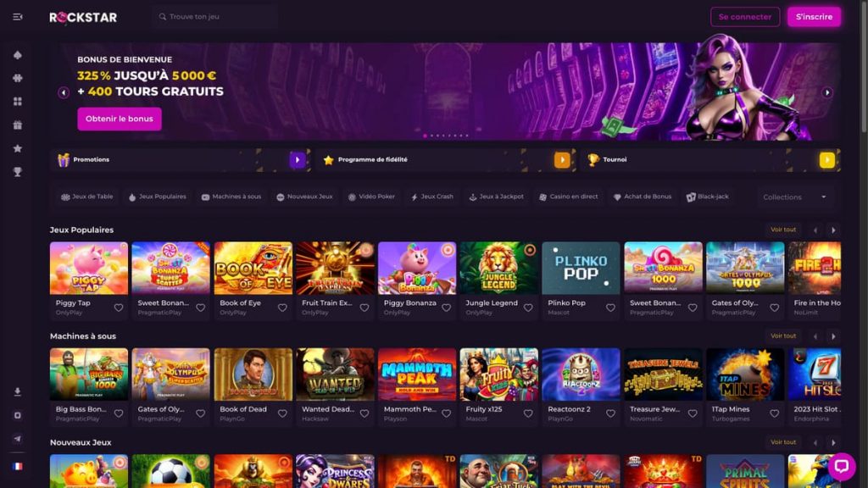Focus the Trouve ton jeu search field
Viewport: 868px width, 488px height.
216,17
